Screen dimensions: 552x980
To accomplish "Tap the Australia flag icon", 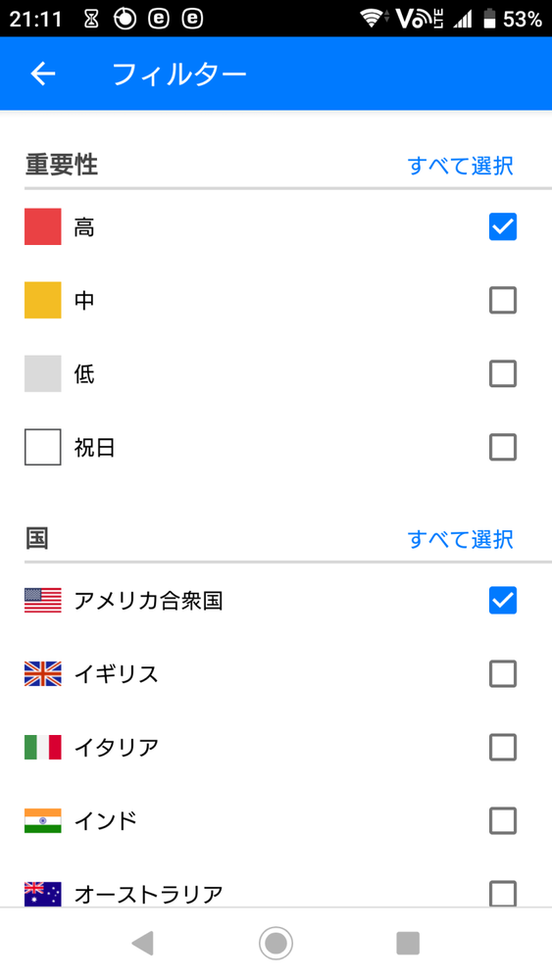I will point(42,894).
